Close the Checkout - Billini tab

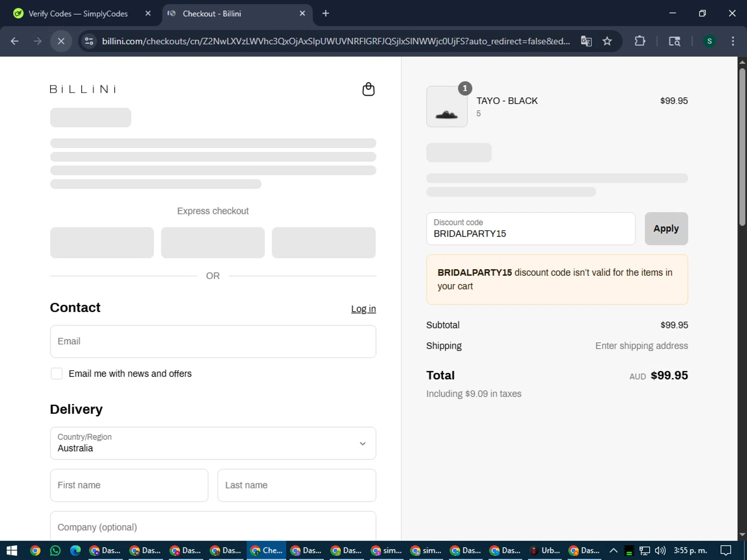tap(302, 13)
